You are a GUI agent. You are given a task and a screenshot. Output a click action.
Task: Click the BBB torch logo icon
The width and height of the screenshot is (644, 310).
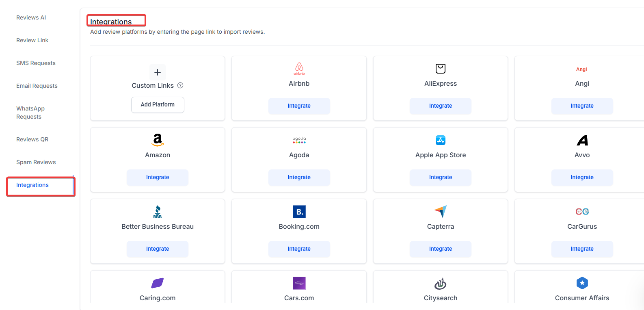158,212
